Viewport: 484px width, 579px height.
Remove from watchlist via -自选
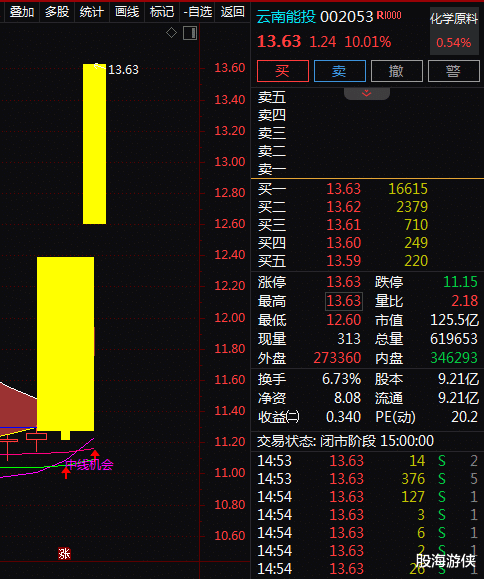198,12
